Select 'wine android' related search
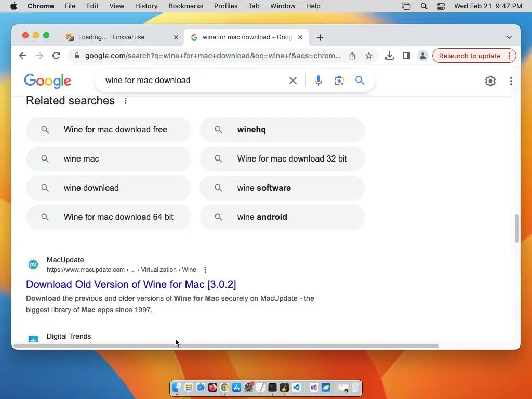 [x=282, y=217]
